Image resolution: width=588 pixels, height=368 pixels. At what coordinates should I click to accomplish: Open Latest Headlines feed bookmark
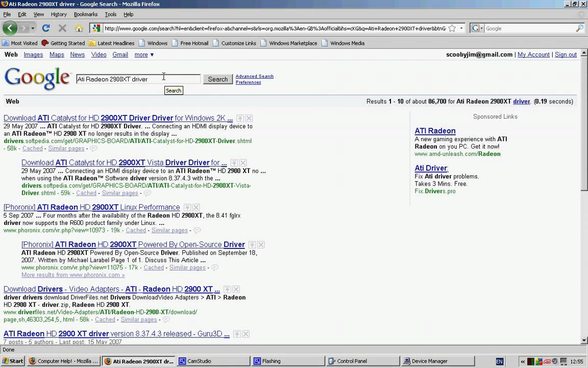pos(111,43)
